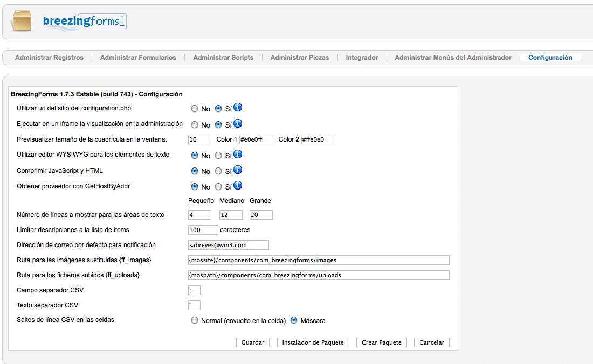593x364 pixels.
Task: Focus the description limit field showing 100
Action: coord(203,230)
